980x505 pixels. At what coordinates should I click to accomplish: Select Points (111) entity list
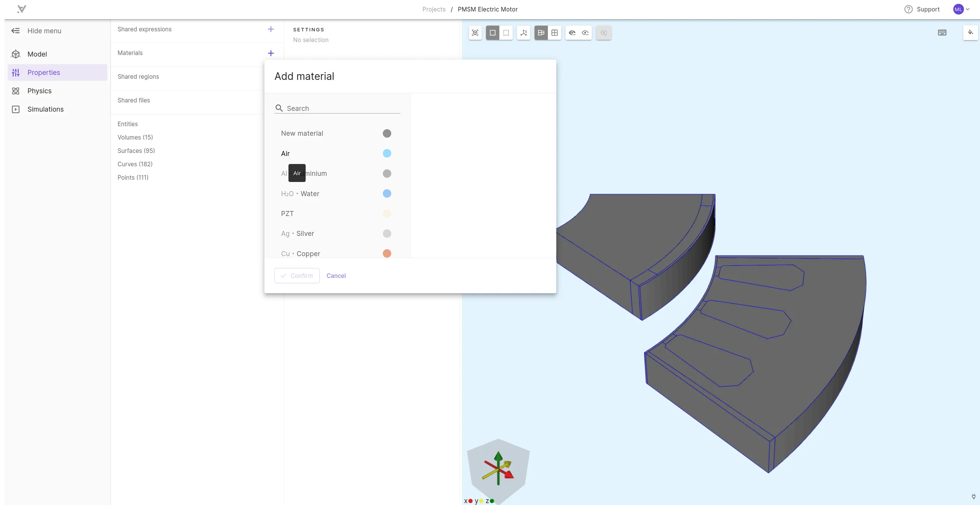coord(133,177)
